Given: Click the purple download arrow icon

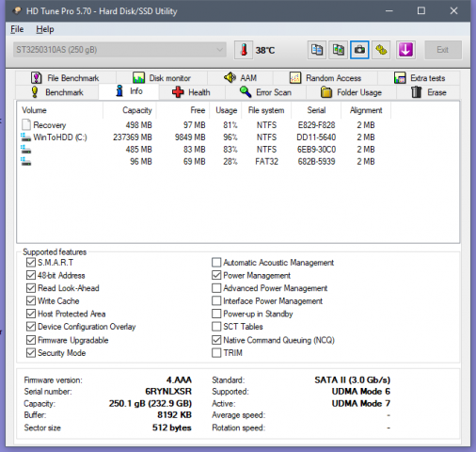Looking at the screenshot, I should point(405,50).
